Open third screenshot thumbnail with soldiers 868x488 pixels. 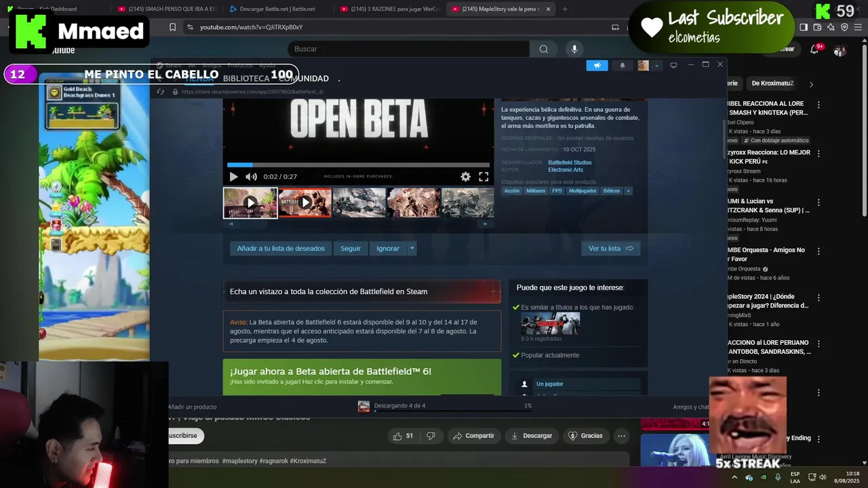tap(359, 203)
